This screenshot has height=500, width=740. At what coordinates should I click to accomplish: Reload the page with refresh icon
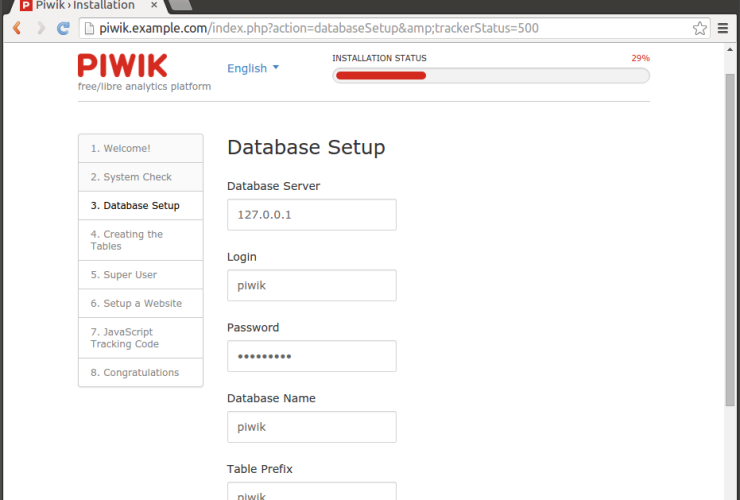coord(64,28)
